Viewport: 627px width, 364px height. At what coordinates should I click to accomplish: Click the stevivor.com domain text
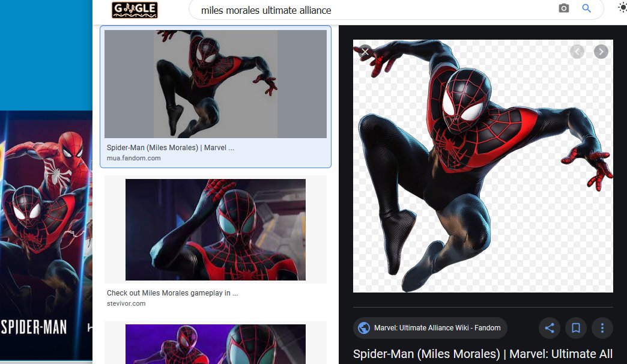126,303
